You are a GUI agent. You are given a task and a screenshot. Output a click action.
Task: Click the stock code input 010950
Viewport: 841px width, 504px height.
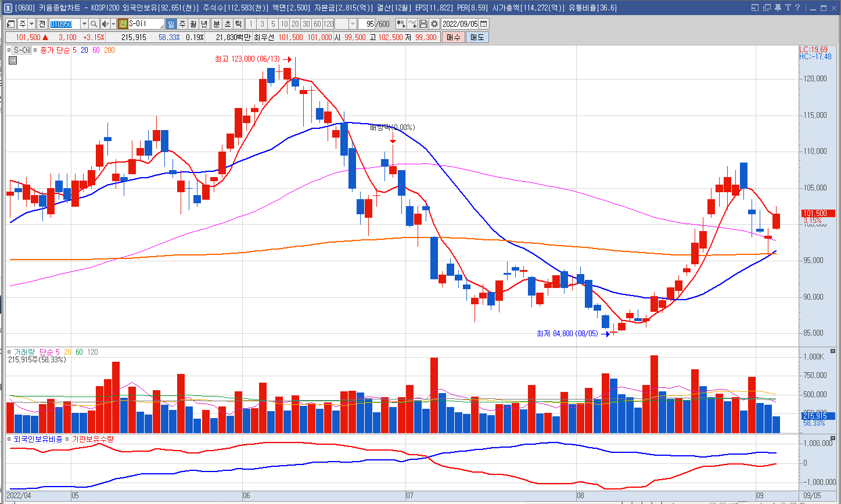[x=64, y=24]
